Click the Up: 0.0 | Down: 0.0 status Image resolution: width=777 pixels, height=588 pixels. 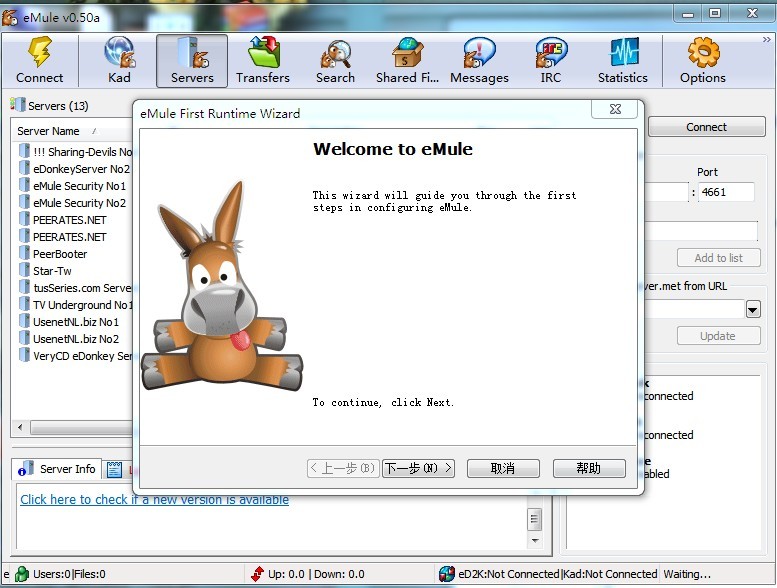pyautogui.click(x=316, y=574)
